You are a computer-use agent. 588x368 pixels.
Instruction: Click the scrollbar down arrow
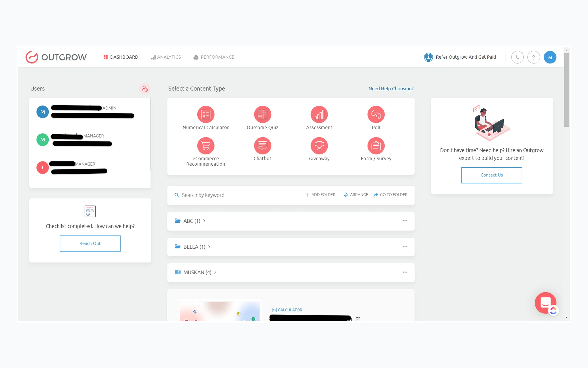tap(567, 318)
